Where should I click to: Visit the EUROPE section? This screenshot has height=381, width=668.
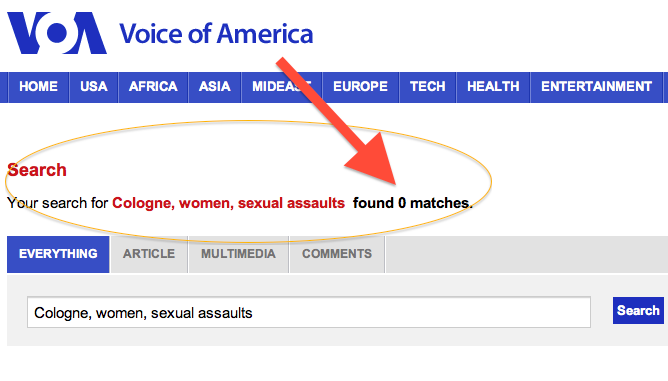[360, 87]
